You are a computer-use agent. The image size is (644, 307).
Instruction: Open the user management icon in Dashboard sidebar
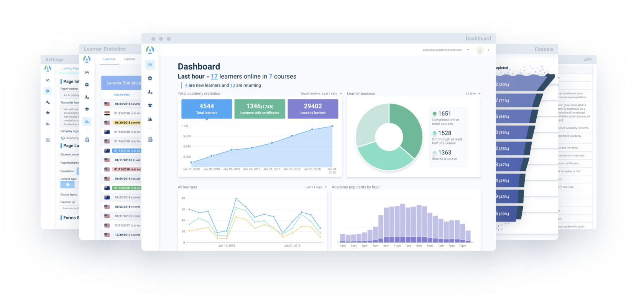click(150, 92)
